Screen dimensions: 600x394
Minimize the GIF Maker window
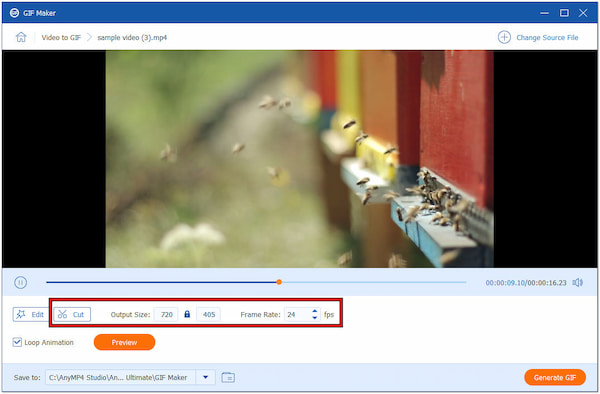(x=544, y=13)
